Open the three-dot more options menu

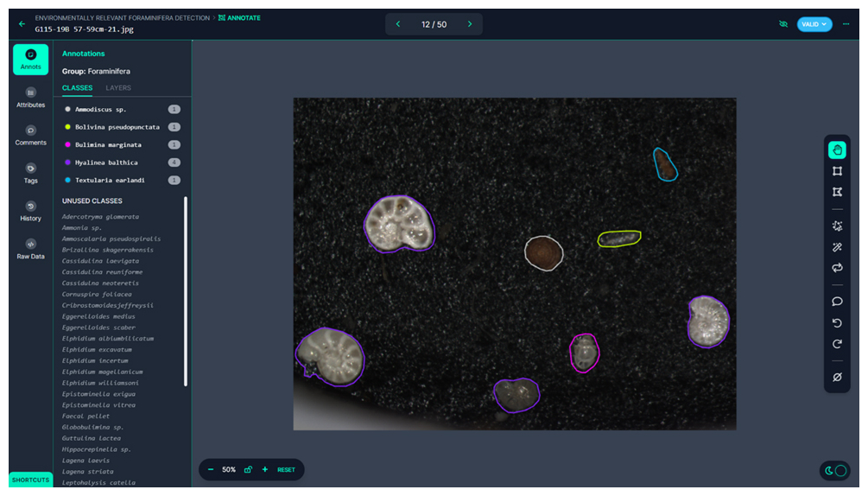(846, 24)
